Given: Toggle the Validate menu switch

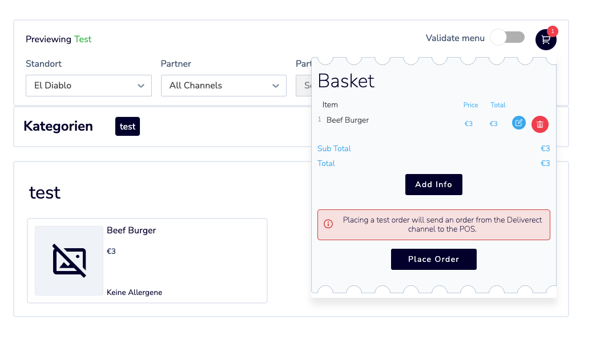Looking at the screenshot, I should click(508, 38).
